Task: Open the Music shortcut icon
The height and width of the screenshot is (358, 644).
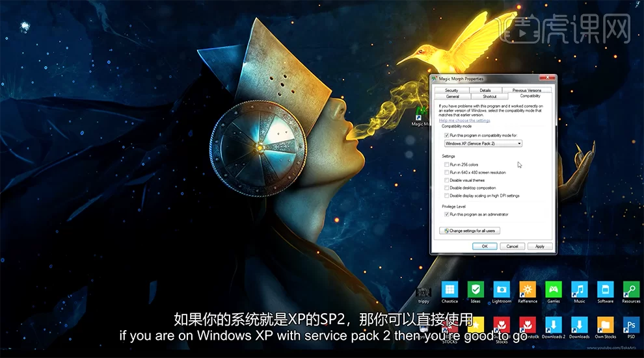Action: click(x=579, y=289)
